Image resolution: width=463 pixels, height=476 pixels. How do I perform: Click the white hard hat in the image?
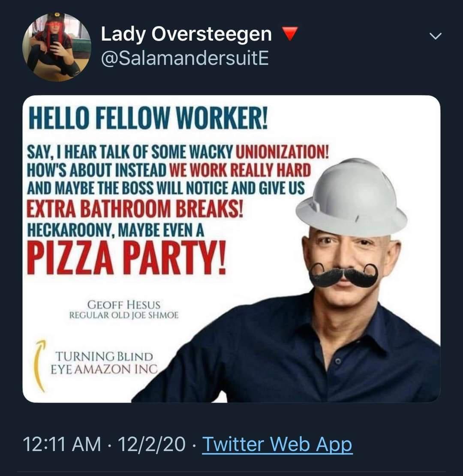click(x=352, y=199)
